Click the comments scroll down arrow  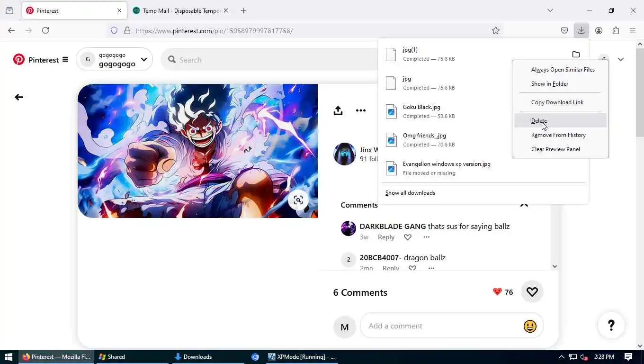click(555, 266)
